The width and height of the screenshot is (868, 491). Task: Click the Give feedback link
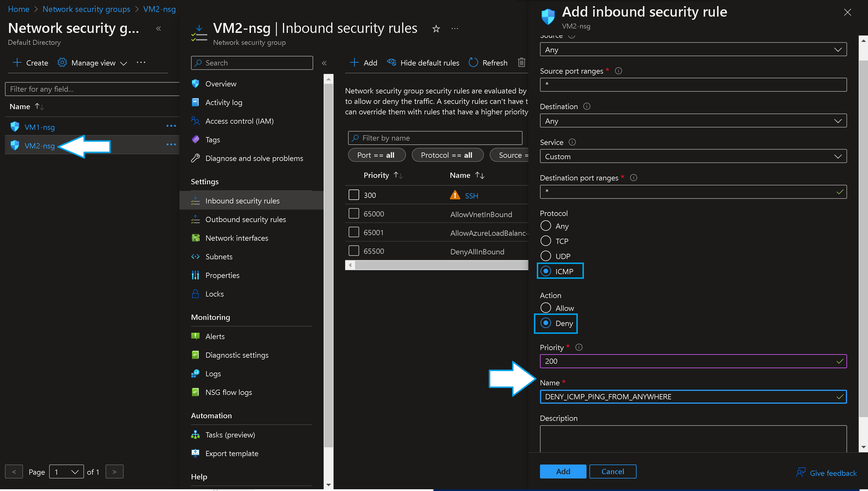click(x=833, y=474)
